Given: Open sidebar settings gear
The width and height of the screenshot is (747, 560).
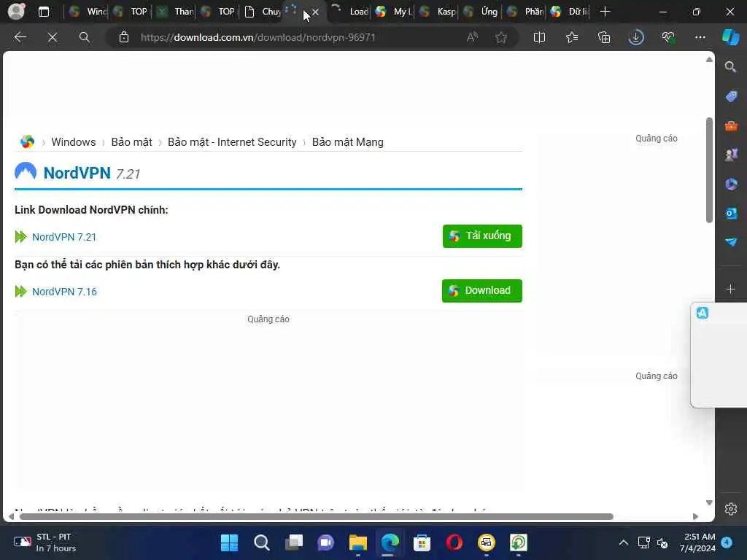Looking at the screenshot, I should click(x=731, y=508).
